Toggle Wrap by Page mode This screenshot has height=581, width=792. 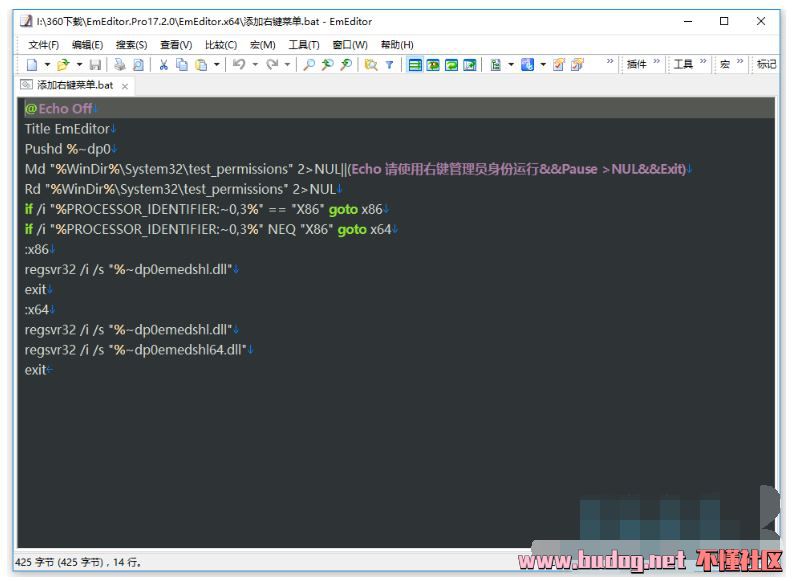(x=470, y=65)
